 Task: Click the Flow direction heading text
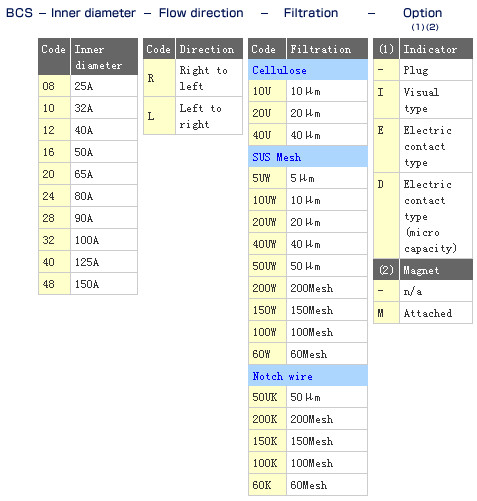[x=201, y=13]
